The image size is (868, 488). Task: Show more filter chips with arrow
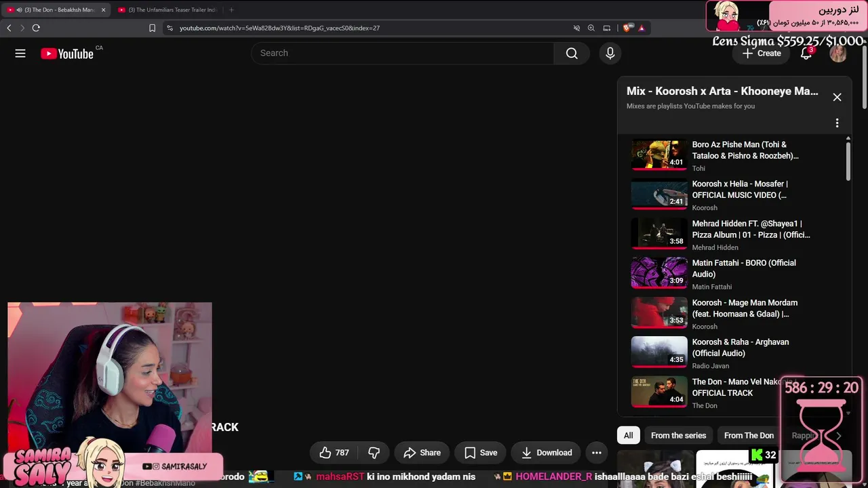click(x=838, y=436)
